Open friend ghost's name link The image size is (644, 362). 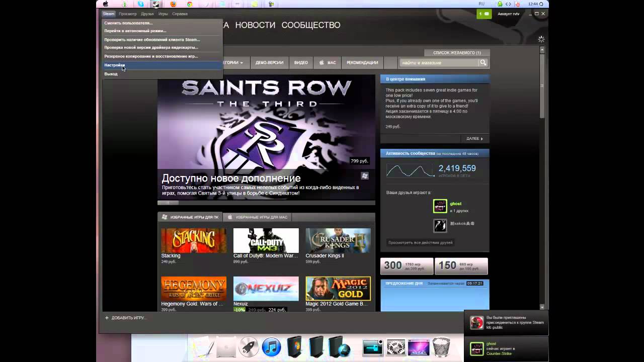(x=455, y=204)
